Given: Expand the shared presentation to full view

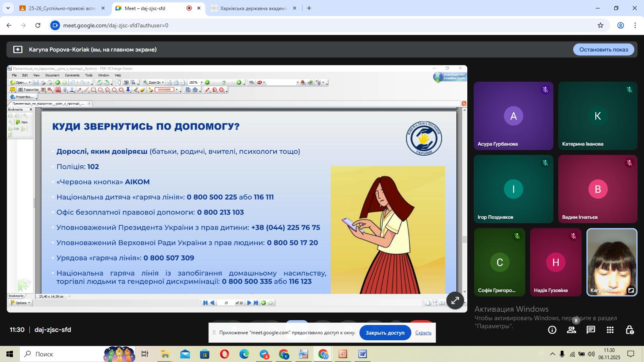Looking at the screenshot, I should [455, 300].
